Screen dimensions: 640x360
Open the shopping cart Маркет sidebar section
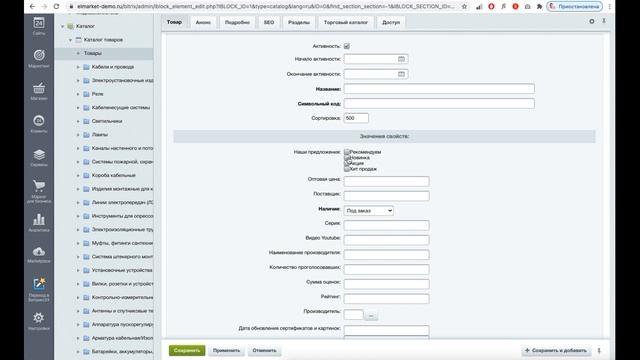click(x=39, y=191)
